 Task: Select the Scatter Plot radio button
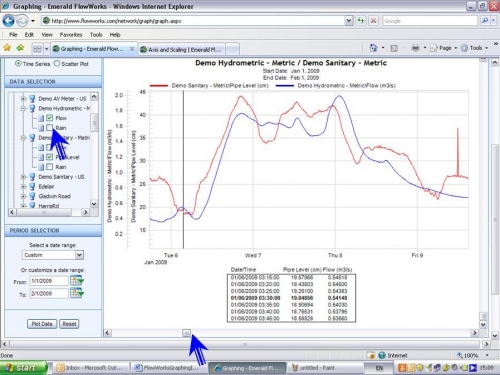57,63
